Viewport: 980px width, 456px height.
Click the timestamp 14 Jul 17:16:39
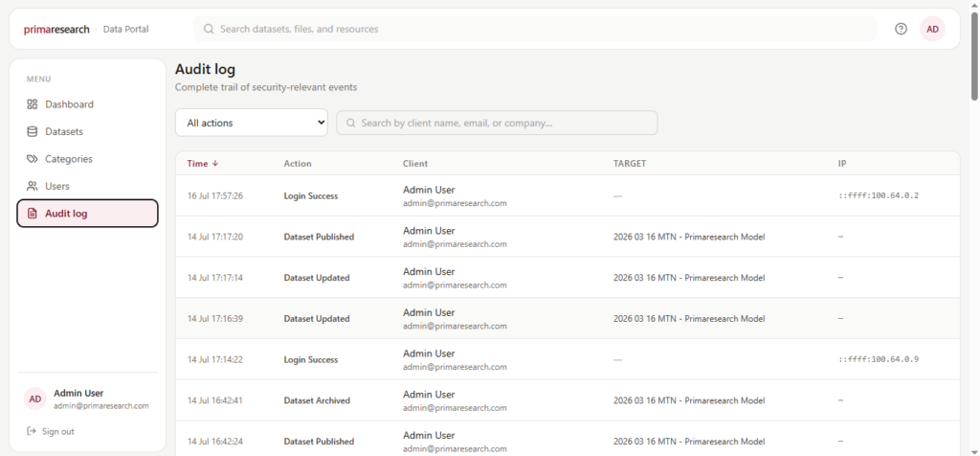(x=215, y=318)
